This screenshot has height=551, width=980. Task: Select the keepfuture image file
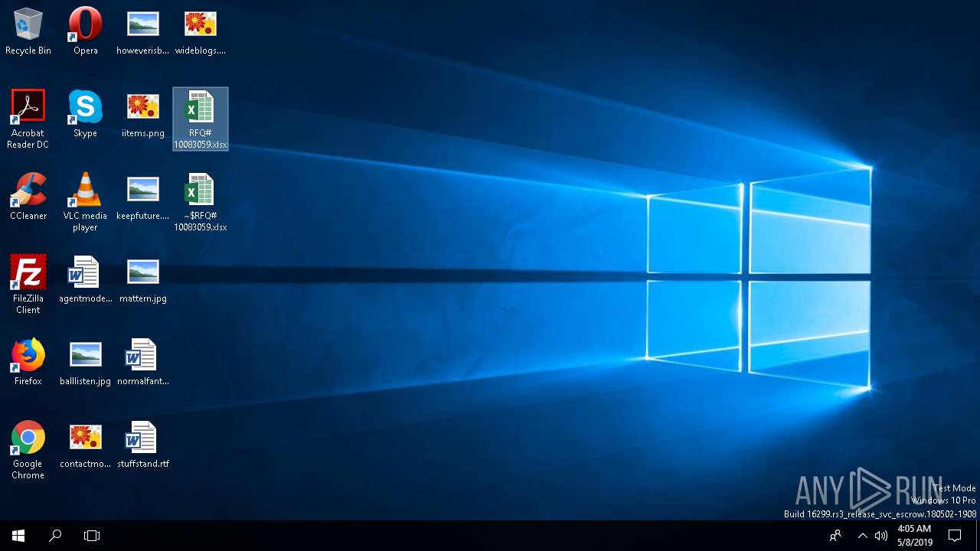[x=142, y=197]
